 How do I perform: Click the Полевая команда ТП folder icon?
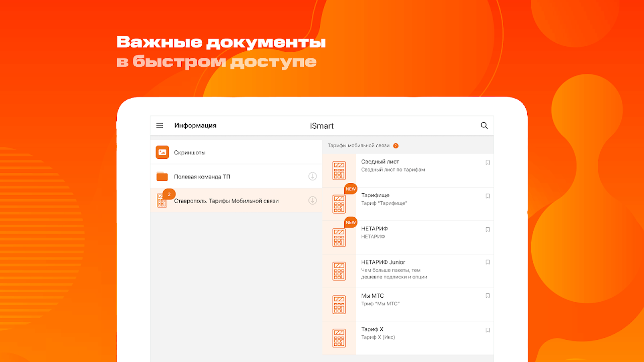(162, 176)
